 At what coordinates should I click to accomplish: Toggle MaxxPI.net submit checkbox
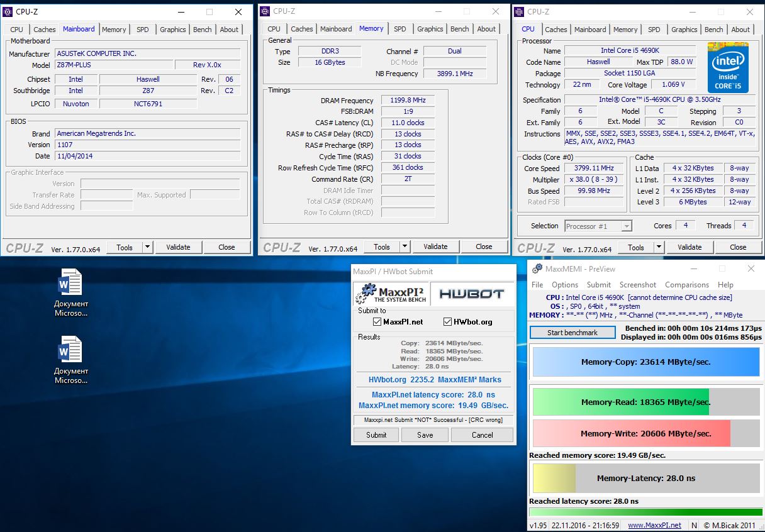pyautogui.click(x=377, y=322)
